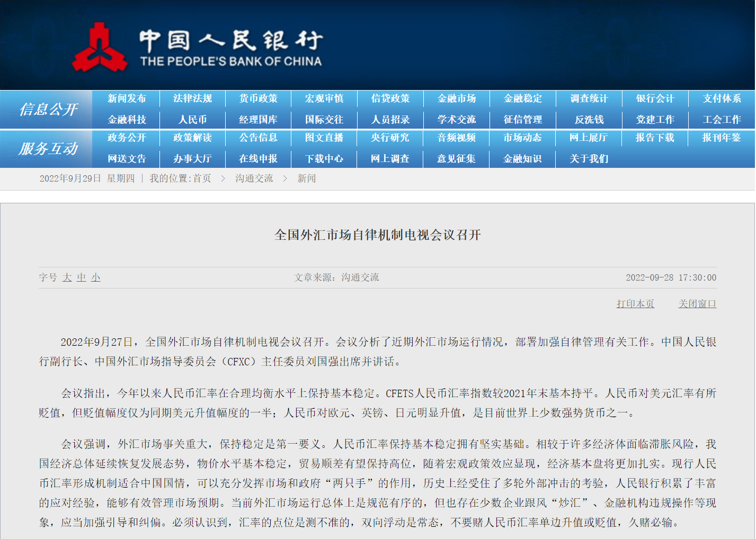Select 经理国库 menu item
Viewport: 756px width, 539px height.
click(258, 120)
